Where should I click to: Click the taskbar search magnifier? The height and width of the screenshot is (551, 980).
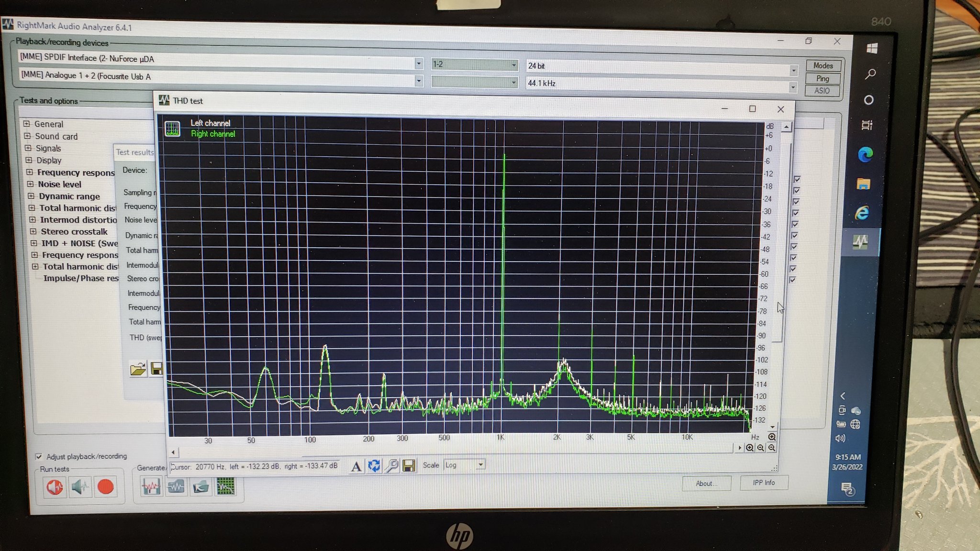tap(870, 74)
